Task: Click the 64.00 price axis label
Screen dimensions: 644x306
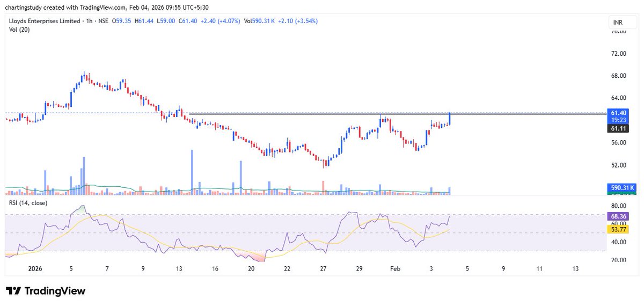Action: point(619,98)
